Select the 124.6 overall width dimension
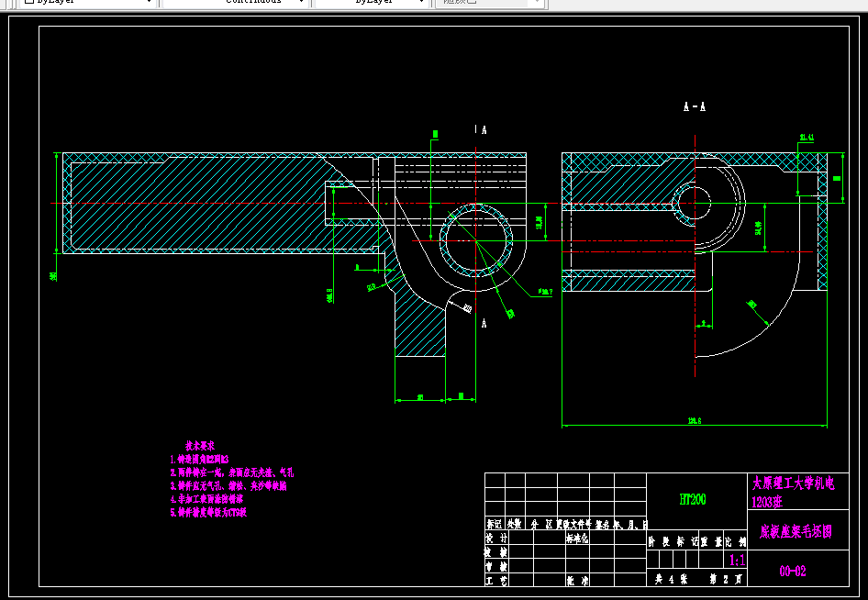Image resolution: width=868 pixels, height=600 pixels. coord(695,421)
